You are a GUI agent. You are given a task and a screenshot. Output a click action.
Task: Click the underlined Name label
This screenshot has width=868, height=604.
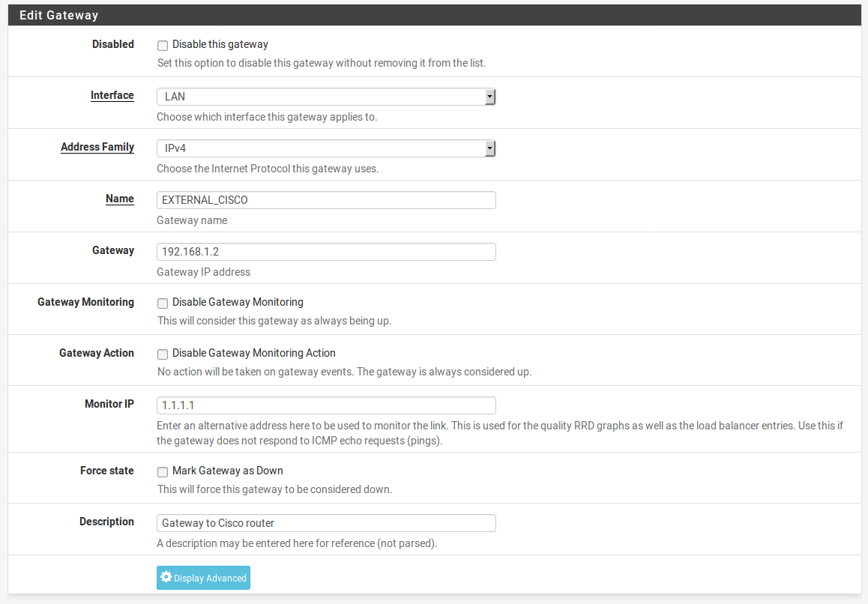(x=120, y=199)
